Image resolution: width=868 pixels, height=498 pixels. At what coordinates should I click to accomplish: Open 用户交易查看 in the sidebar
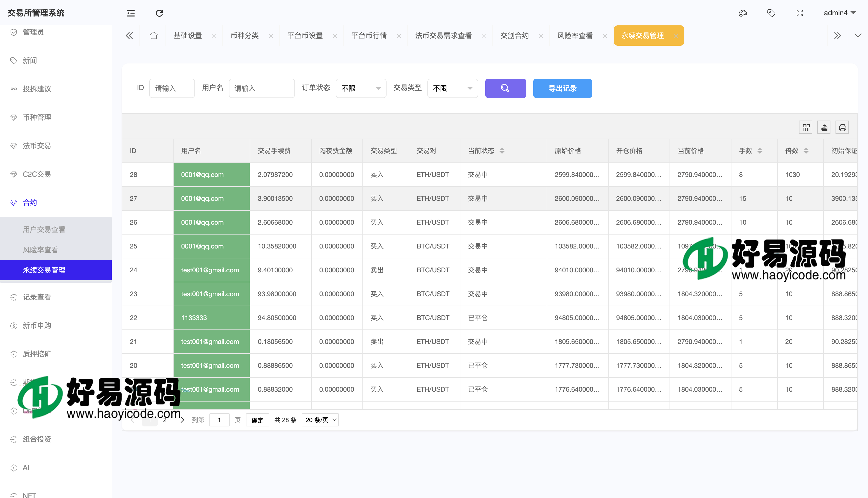44,229
